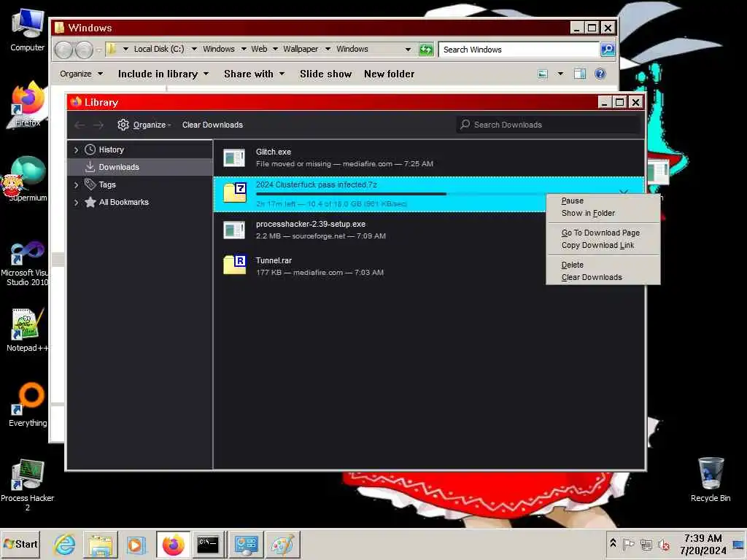Image resolution: width=747 pixels, height=560 pixels.
Task: Open the address bar history dropdown
Action: 408,49
